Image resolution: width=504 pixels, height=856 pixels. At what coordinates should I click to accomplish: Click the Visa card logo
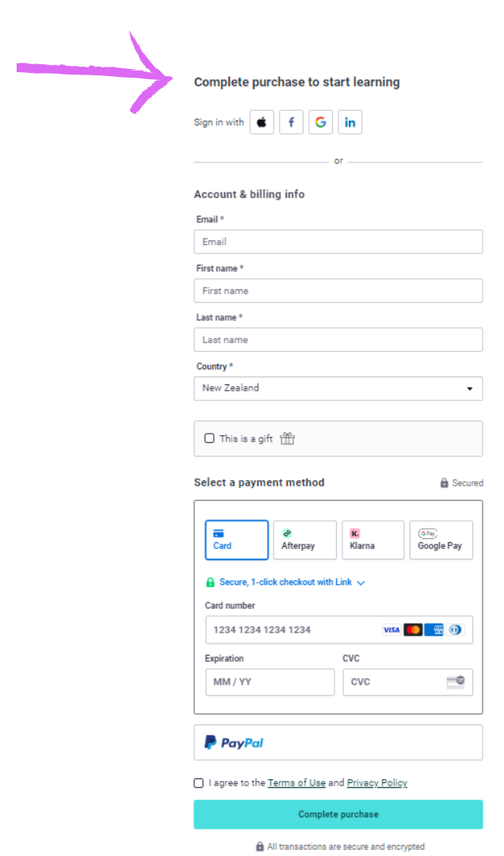pos(391,630)
